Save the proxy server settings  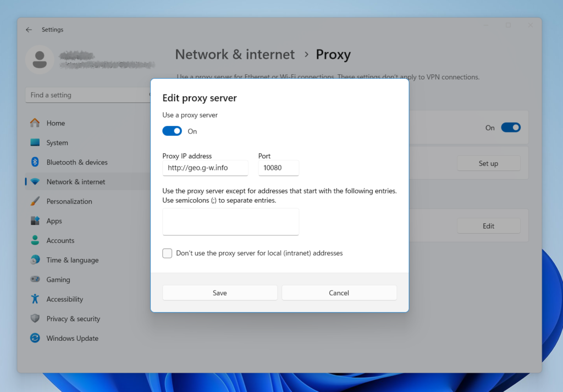point(220,293)
